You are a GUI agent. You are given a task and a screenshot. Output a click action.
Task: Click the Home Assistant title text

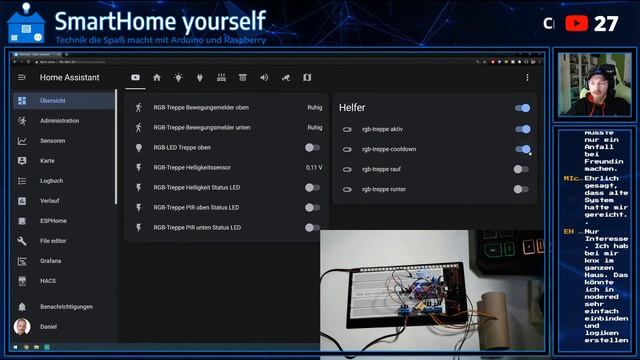(x=69, y=78)
